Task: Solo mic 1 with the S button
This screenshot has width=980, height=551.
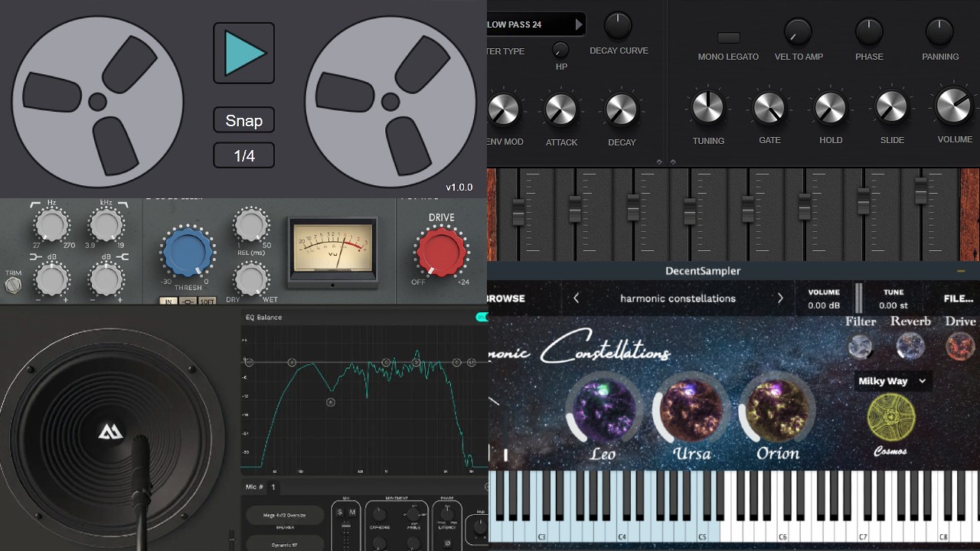Action: pyautogui.click(x=341, y=512)
